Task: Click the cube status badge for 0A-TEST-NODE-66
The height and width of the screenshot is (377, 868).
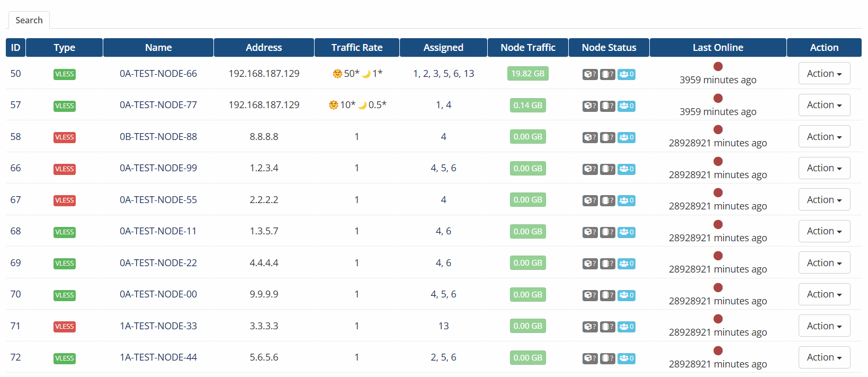Action: 590,74
